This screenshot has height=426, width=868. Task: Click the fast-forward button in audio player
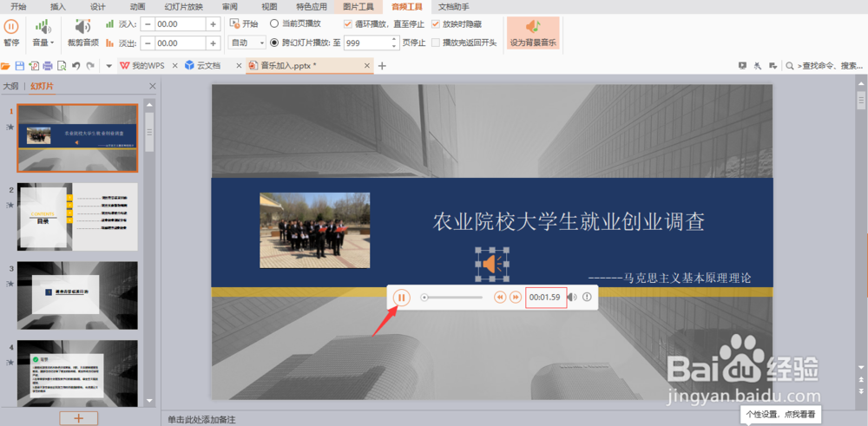coord(516,298)
